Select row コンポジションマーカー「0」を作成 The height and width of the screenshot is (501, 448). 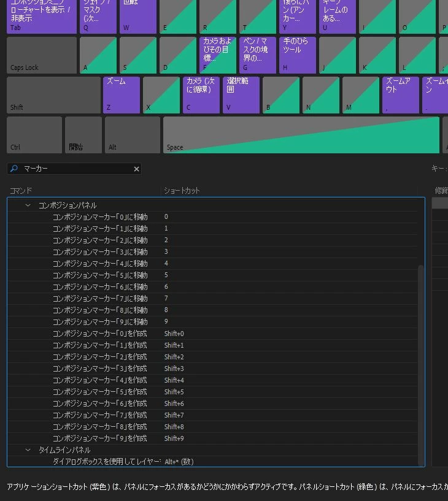[x=213, y=333]
